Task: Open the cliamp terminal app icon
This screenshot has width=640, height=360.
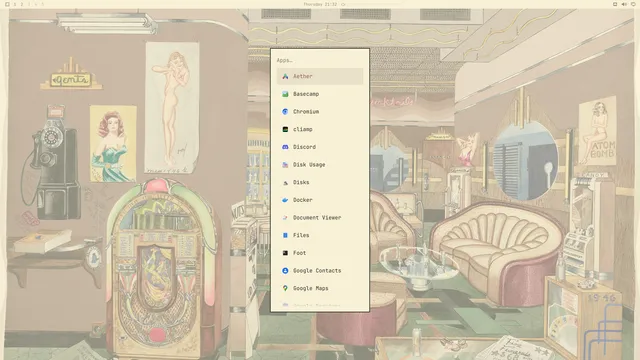Action: point(285,129)
